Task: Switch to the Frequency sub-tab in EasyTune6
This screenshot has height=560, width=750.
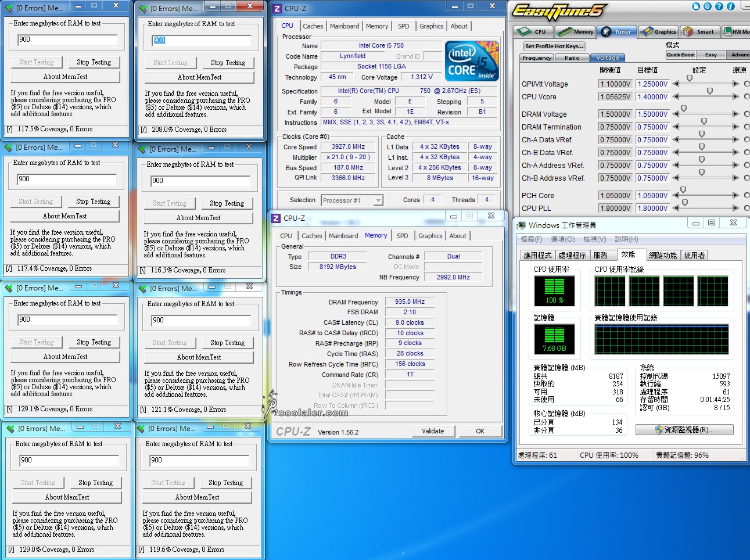Action: [x=537, y=58]
